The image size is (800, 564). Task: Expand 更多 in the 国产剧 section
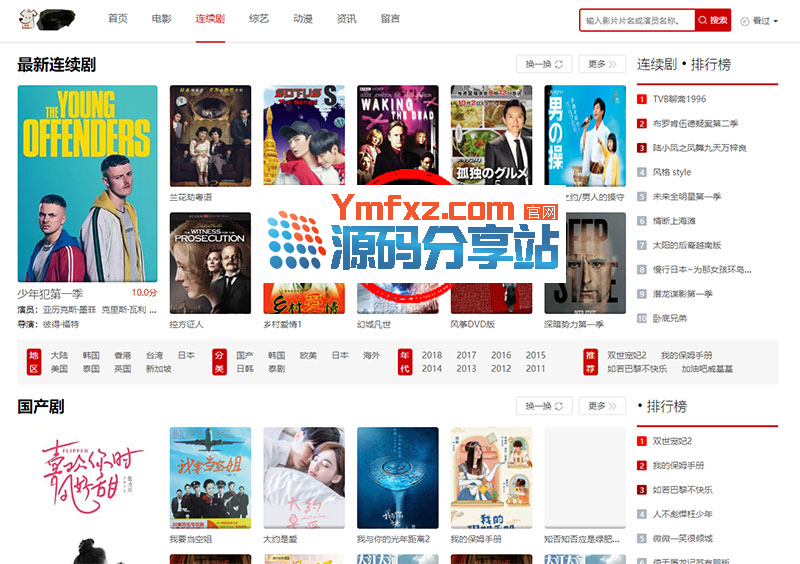tap(602, 406)
